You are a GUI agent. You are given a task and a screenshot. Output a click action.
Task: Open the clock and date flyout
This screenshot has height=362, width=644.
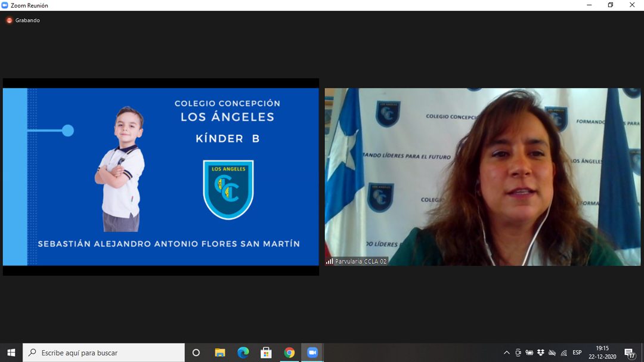click(602, 352)
